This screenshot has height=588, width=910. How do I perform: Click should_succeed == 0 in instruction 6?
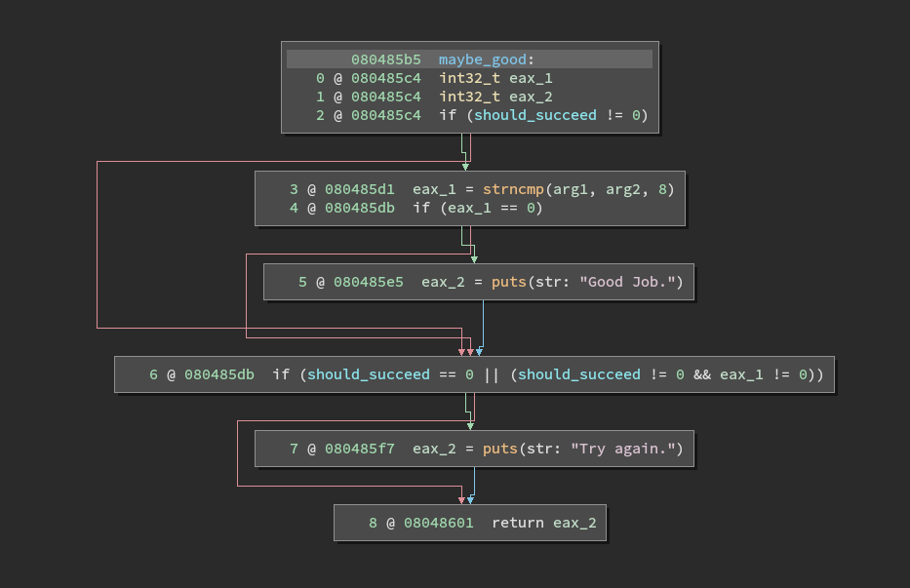tap(390, 375)
